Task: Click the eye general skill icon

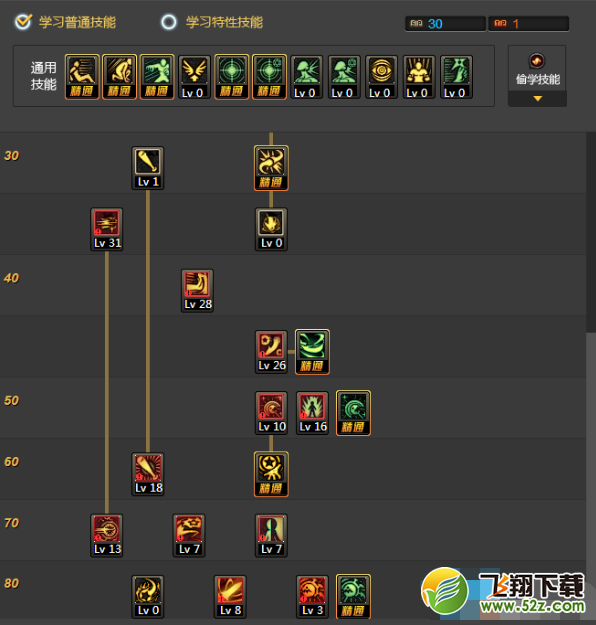Action: click(x=382, y=77)
